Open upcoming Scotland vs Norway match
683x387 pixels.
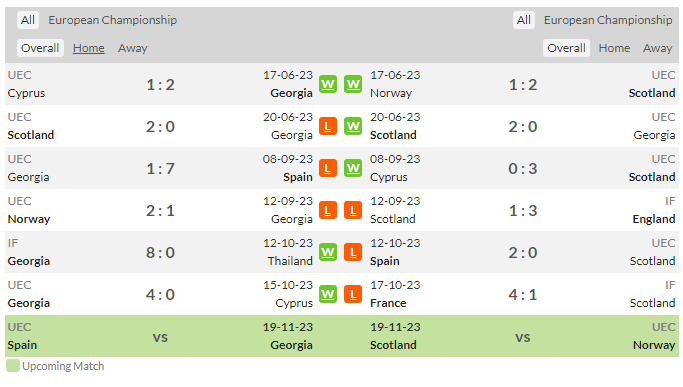pos(523,336)
